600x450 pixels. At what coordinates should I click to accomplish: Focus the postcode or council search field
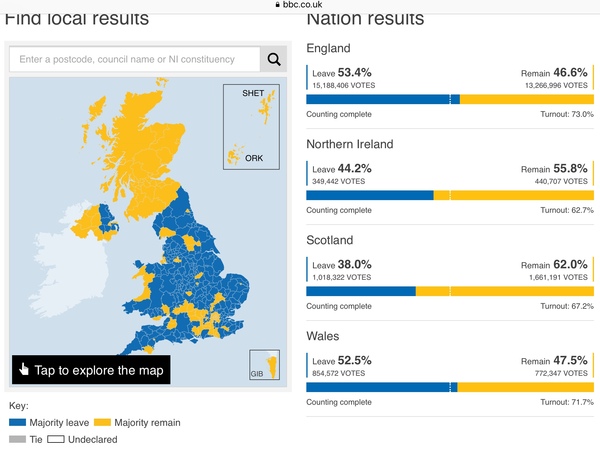point(134,60)
